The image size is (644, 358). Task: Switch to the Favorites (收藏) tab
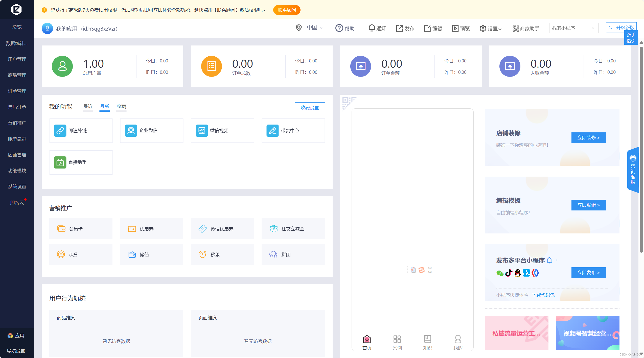click(x=121, y=106)
